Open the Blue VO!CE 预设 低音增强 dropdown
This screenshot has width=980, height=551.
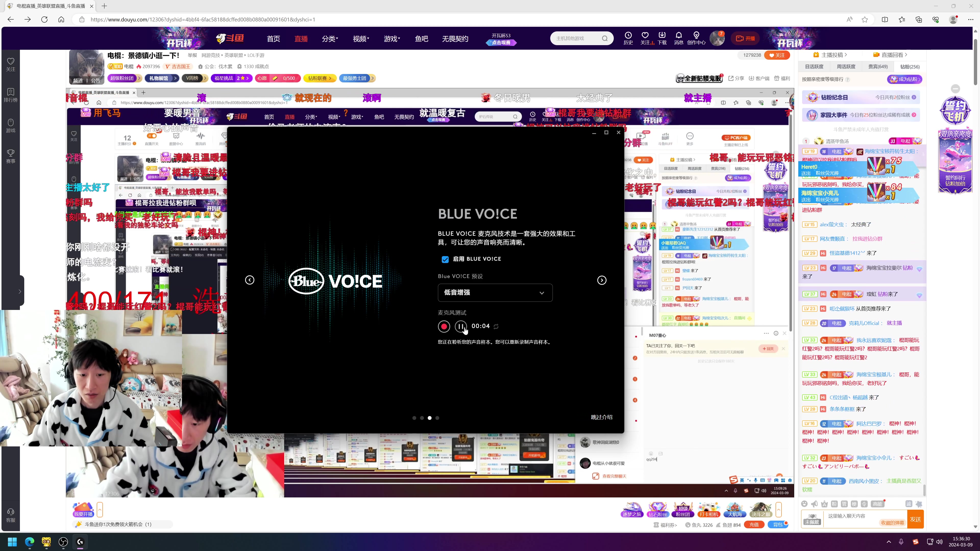coord(495,292)
